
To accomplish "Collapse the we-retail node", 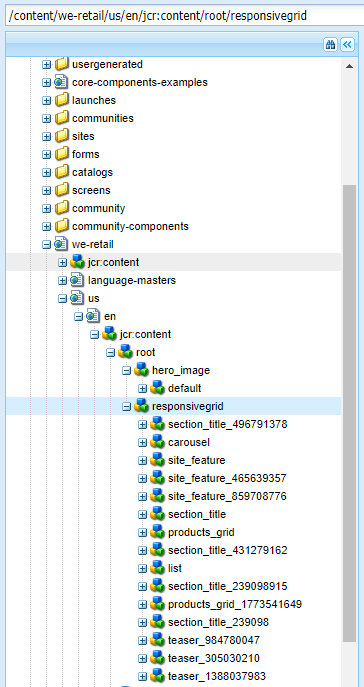I will tap(46, 244).
